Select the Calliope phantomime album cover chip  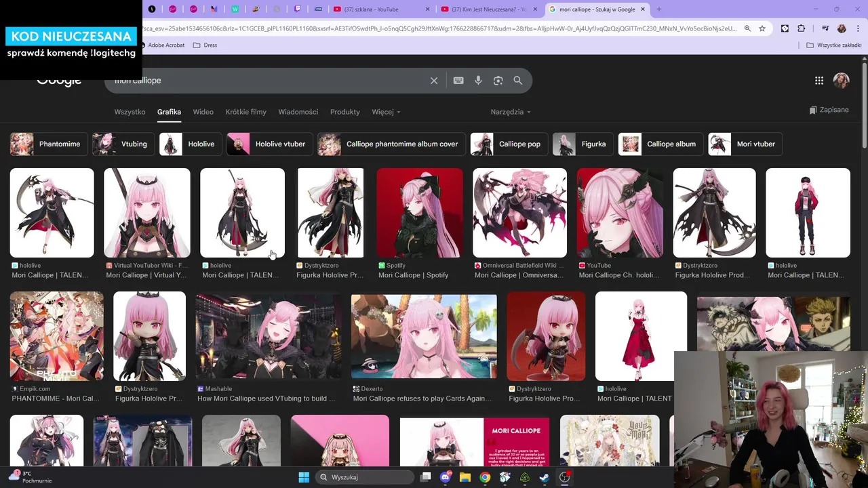click(x=391, y=144)
